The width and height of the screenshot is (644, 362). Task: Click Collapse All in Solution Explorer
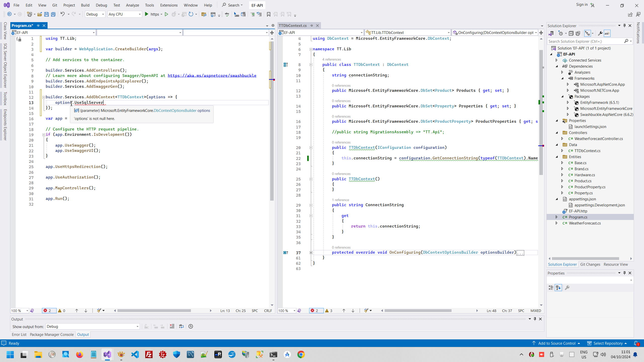tap(571, 33)
